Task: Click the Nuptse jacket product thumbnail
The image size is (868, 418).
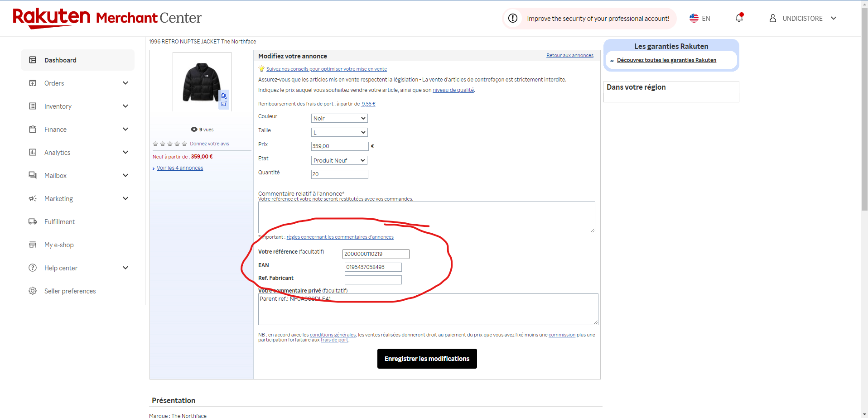Action: coord(202,82)
